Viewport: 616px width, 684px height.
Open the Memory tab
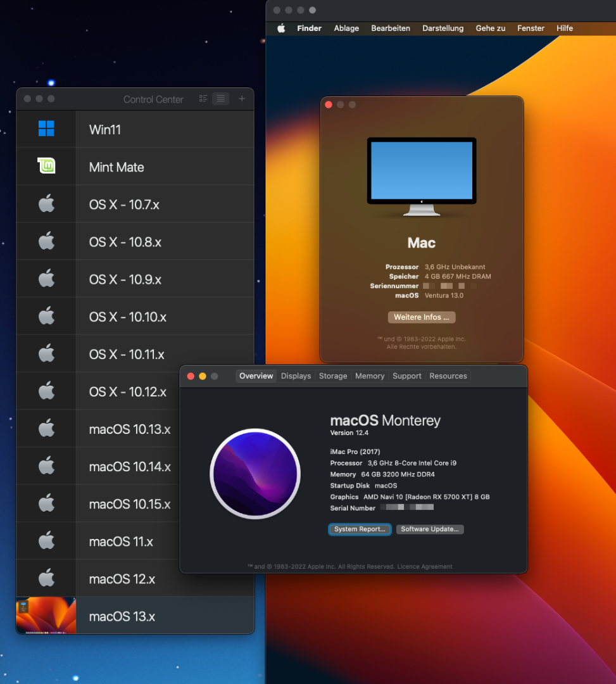pyautogui.click(x=370, y=376)
